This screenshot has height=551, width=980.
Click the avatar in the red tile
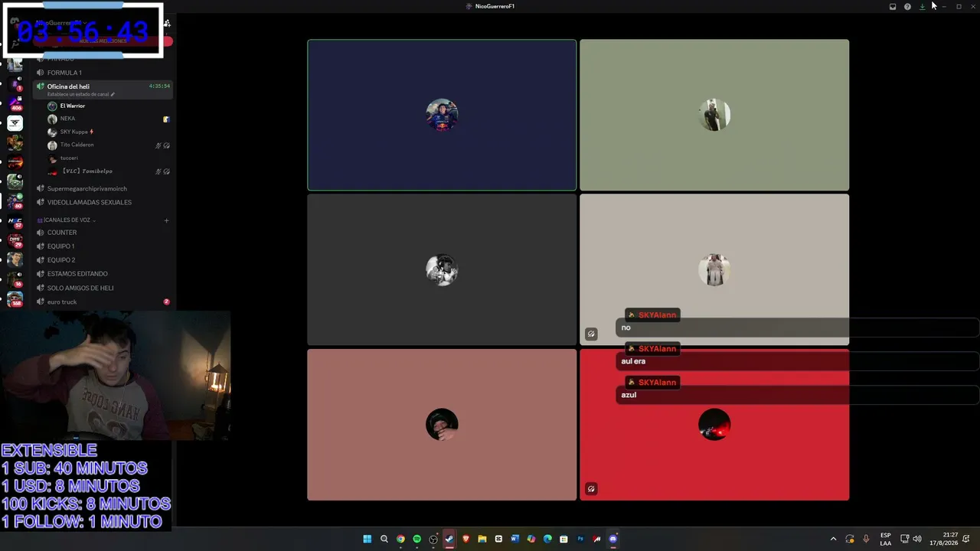coord(714,425)
